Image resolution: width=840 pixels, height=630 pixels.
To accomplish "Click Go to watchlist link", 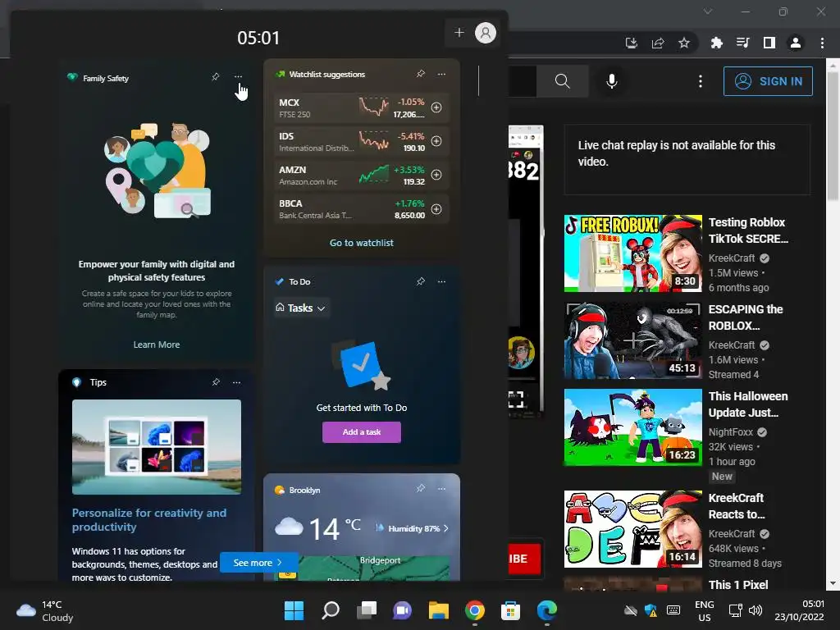I will (x=362, y=243).
